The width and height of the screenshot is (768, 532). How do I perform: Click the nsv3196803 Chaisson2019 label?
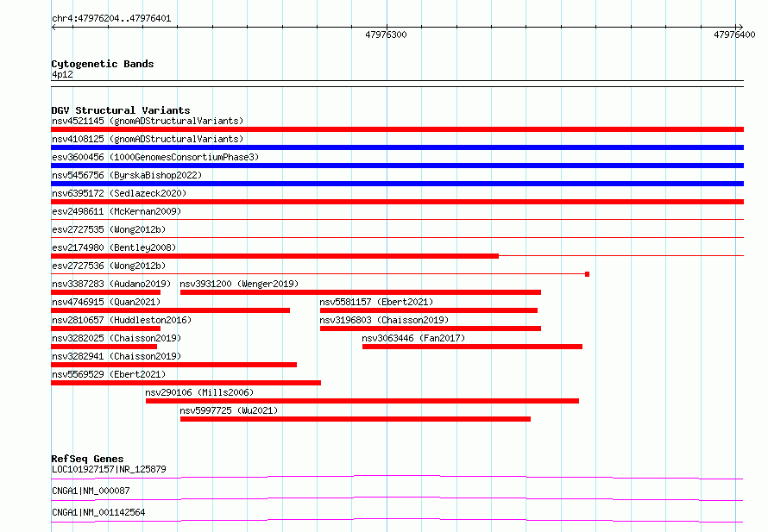click(x=384, y=320)
